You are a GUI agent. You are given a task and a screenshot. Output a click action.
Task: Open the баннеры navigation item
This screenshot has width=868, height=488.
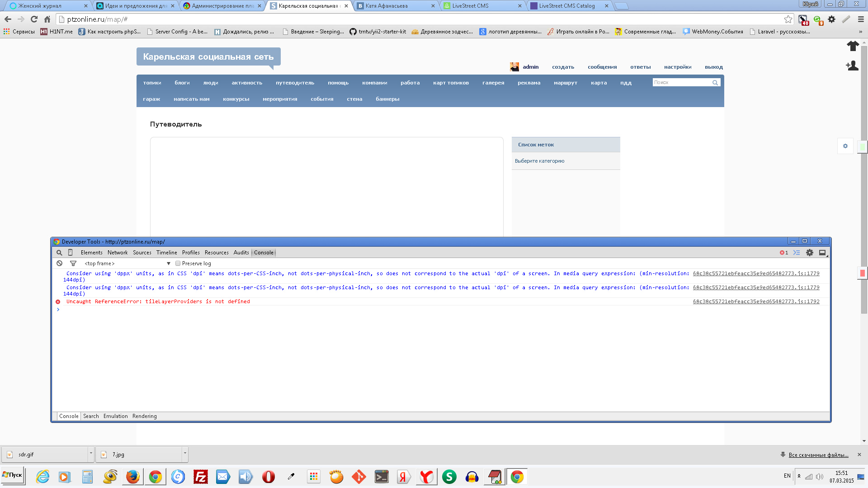(x=387, y=99)
